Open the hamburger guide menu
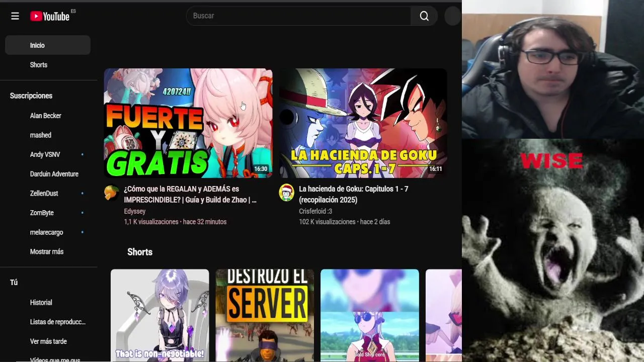The width and height of the screenshot is (644, 362). (15, 16)
